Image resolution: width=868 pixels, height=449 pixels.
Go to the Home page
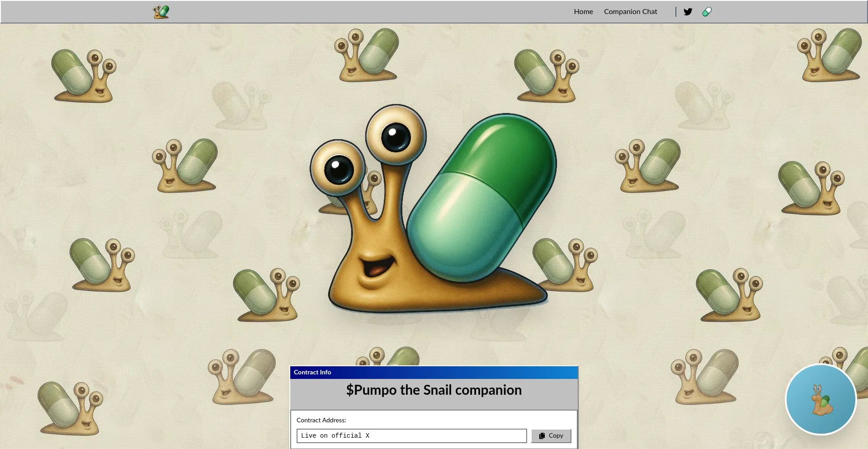(x=583, y=12)
